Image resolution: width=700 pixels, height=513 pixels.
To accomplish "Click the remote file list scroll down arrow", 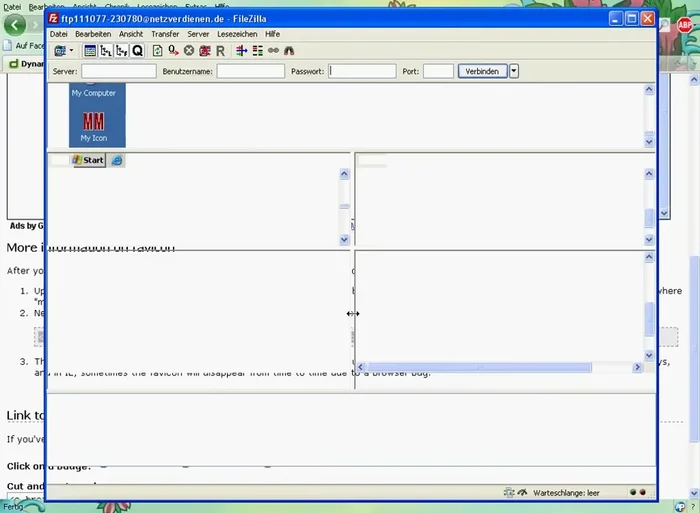I will click(x=649, y=355).
